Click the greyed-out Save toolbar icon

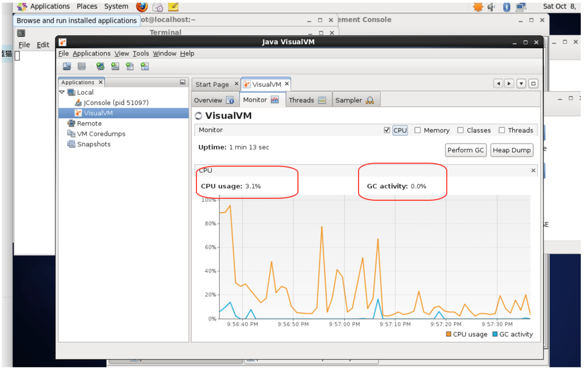[x=82, y=66]
